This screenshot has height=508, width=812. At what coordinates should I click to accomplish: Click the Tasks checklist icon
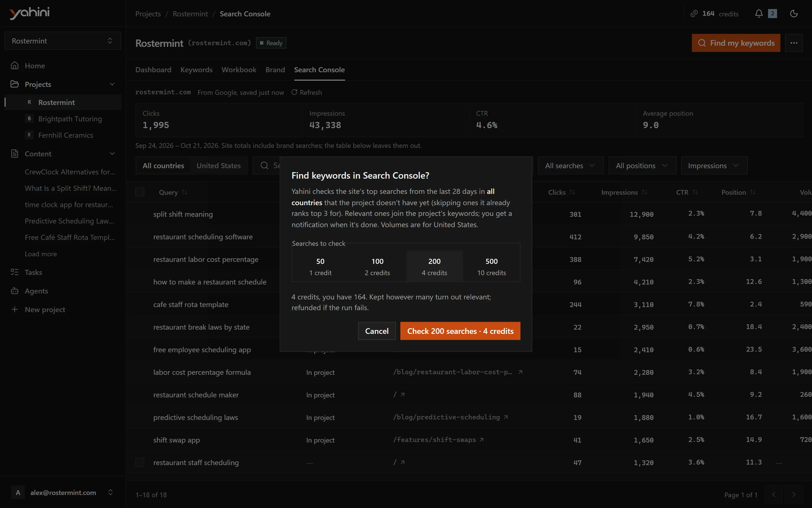(14, 272)
